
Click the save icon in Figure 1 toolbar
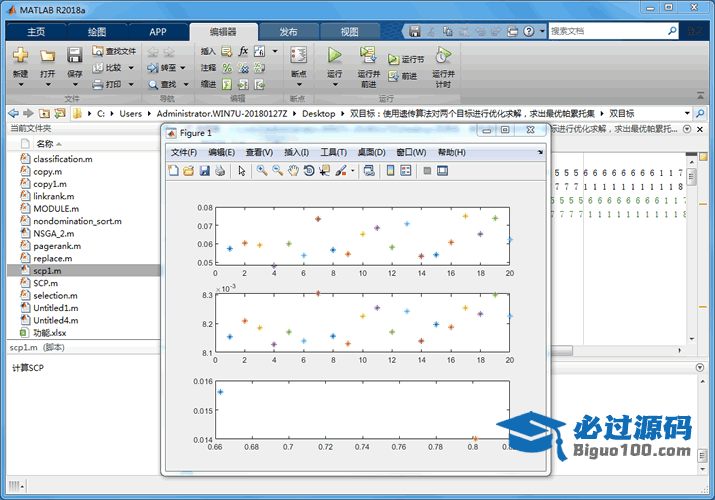pyautogui.click(x=204, y=171)
